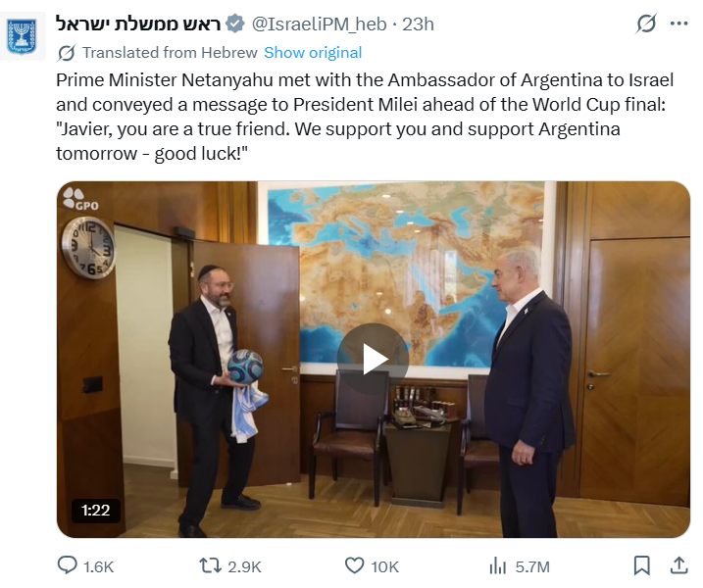
Task: View the 1.6K replies count
Action: 99,567
